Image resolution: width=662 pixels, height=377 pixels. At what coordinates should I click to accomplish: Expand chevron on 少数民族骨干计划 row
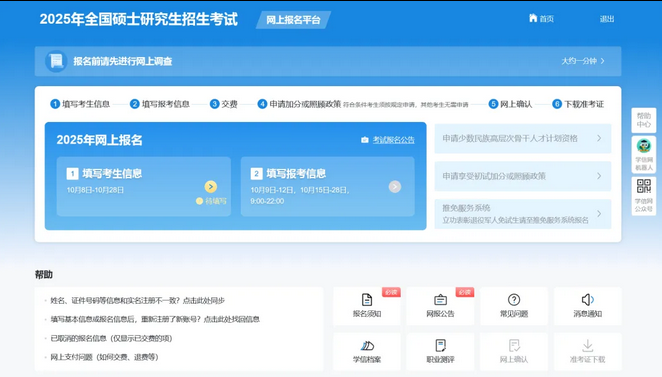(x=599, y=138)
